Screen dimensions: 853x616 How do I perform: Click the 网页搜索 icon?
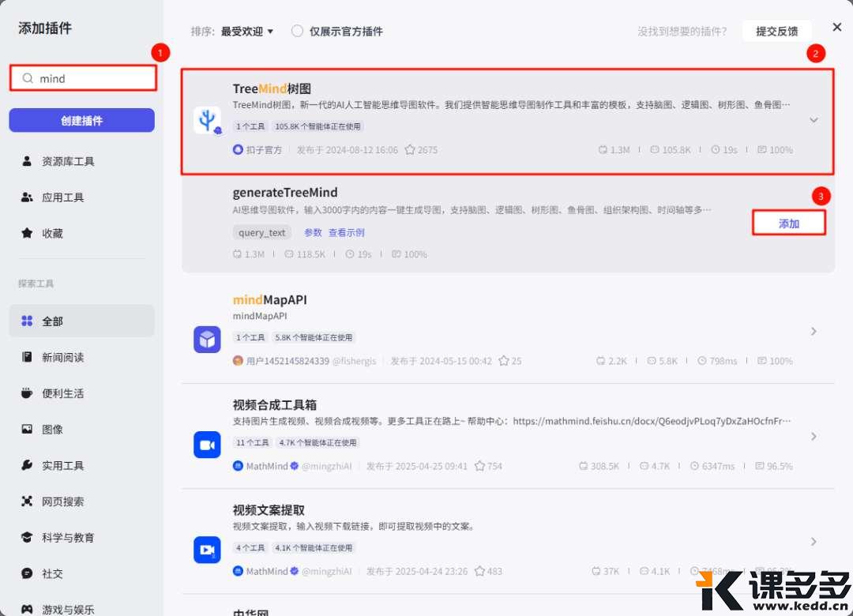(x=27, y=501)
